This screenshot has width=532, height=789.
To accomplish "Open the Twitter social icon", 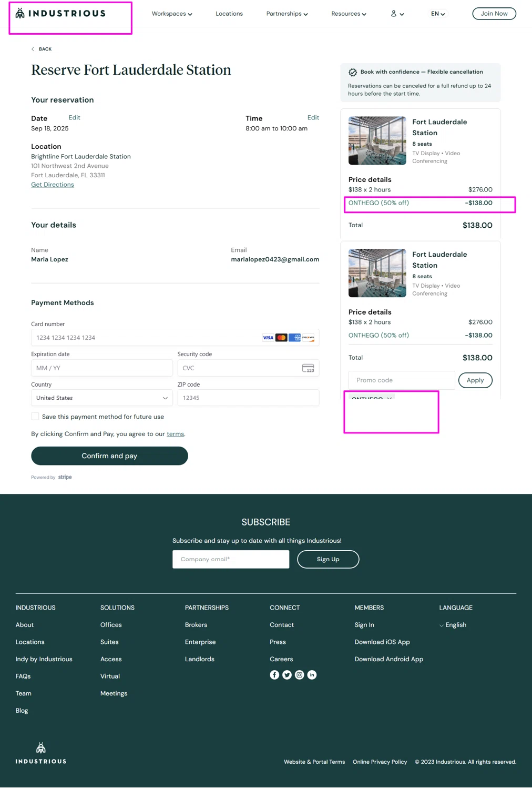I will pos(287,675).
